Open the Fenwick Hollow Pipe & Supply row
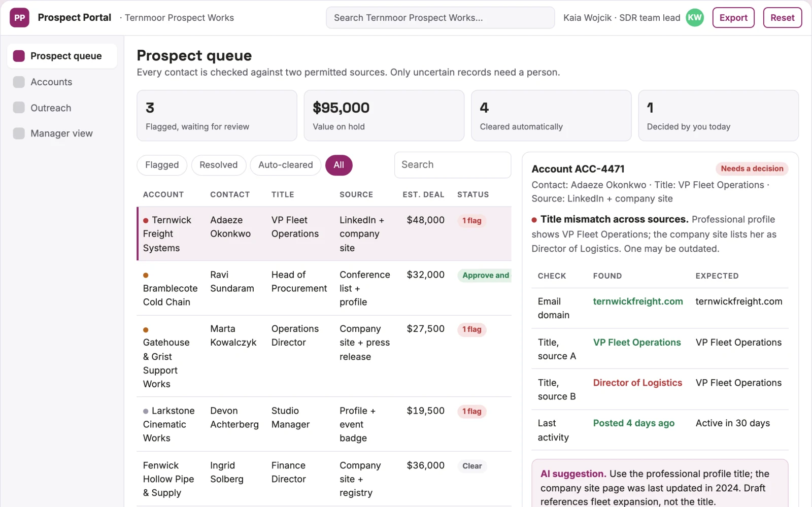Screen dimensions: 812x507 point(324,479)
